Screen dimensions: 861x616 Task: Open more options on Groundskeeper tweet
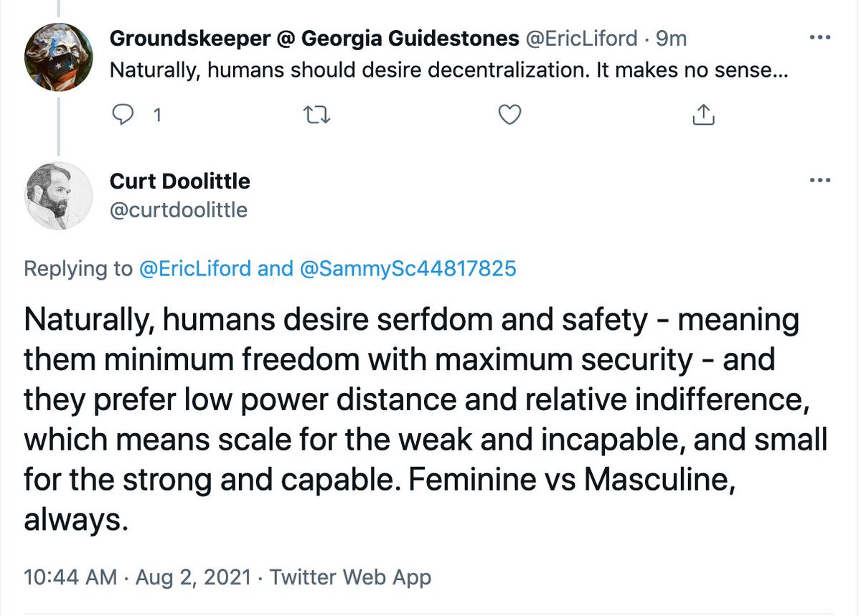(x=819, y=37)
